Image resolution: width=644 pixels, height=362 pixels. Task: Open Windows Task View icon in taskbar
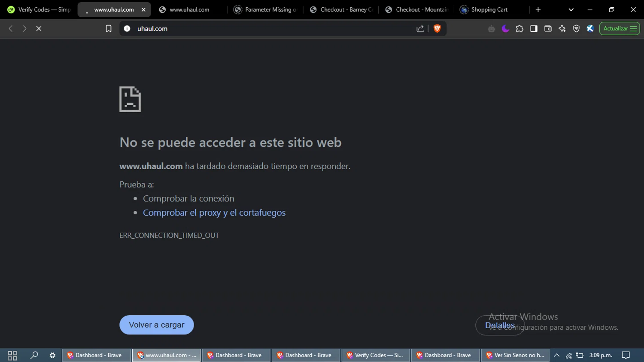(12, 355)
